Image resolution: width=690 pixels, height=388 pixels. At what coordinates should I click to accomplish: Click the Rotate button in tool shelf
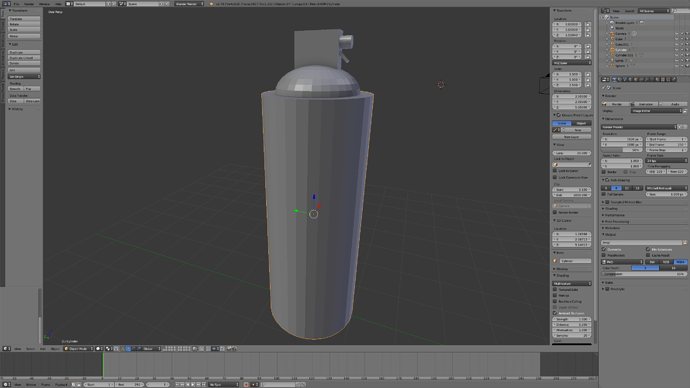pyautogui.click(x=24, y=24)
